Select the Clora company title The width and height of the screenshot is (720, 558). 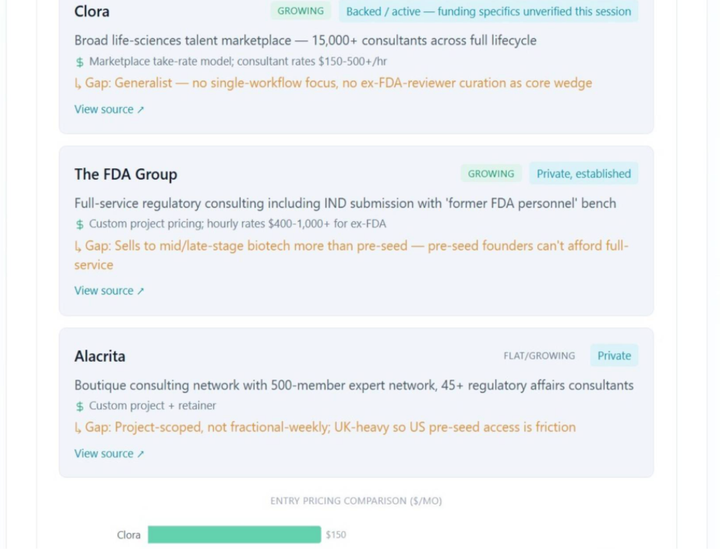[x=92, y=11]
